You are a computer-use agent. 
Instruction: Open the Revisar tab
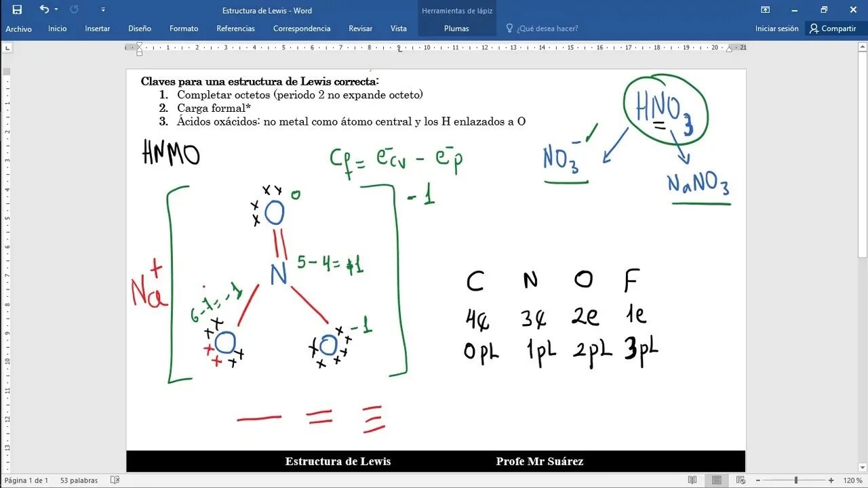tap(361, 28)
